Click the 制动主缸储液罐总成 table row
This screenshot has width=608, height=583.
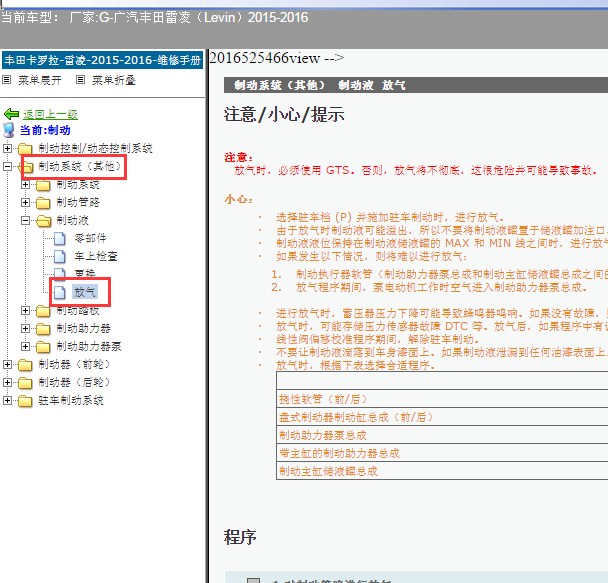[x=442, y=471]
